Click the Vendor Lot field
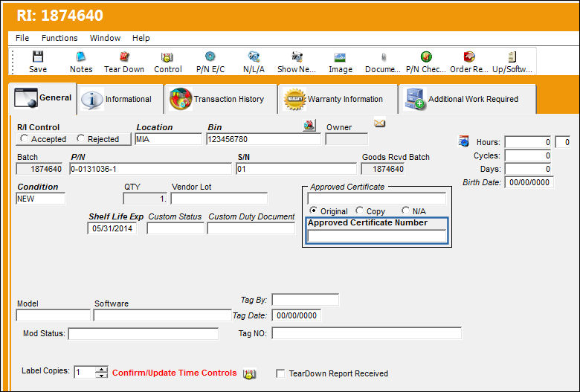The image size is (580, 392). pyautogui.click(x=219, y=199)
